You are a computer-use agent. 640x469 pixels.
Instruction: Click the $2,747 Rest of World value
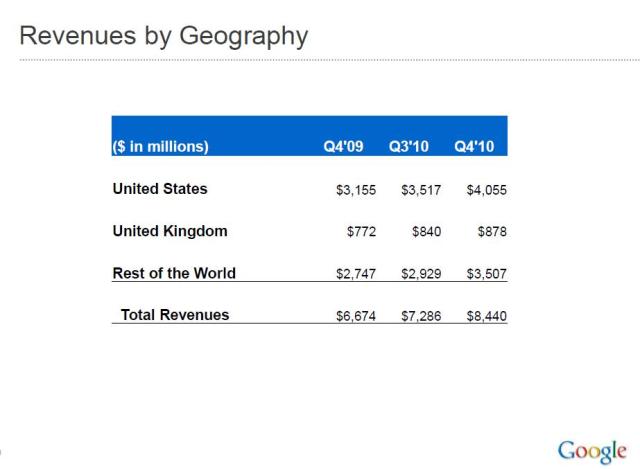click(x=356, y=274)
